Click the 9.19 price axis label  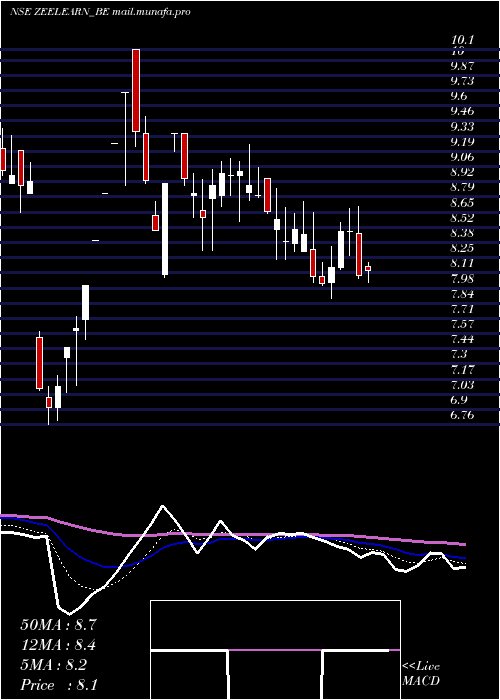pyautogui.click(x=462, y=142)
